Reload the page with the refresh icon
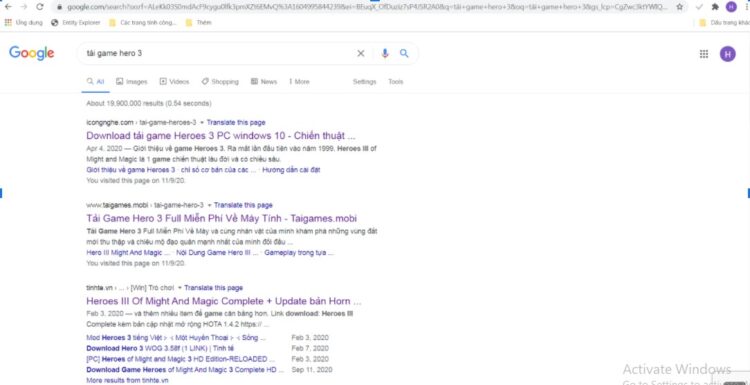The width and height of the screenshot is (750, 385). [x=40, y=7]
